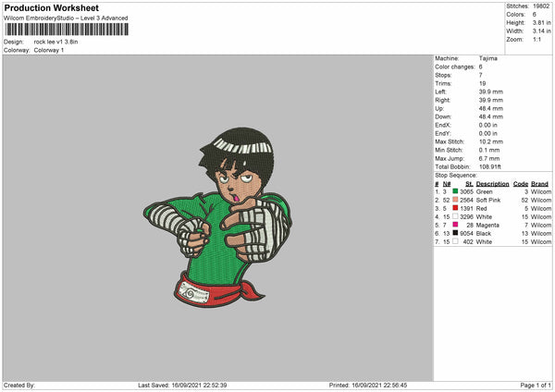Viewport: 555px width, 392px height.
Task: Click 'Wilcom EmbroideryStudio – Level 3 Advanced' text
Action: pyautogui.click(x=66, y=18)
